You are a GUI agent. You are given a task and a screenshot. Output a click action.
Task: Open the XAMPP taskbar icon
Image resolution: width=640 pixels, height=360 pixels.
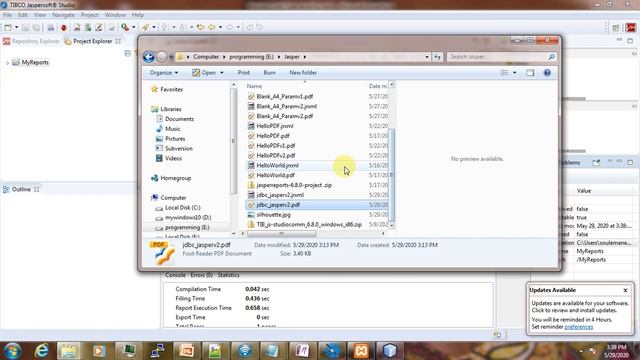pyautogui.click(x=361, y=351)
